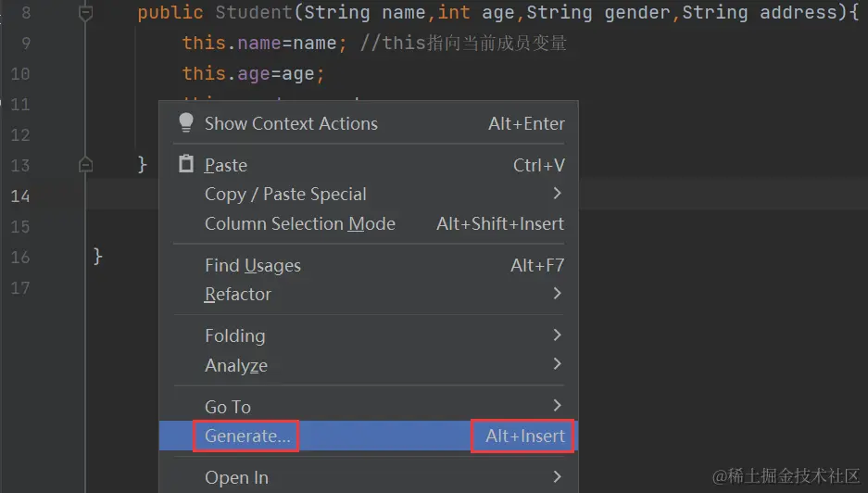Select Column Selection Mode option
The width and height of the screenshot is (868, 493).
[x=299, y=223]
